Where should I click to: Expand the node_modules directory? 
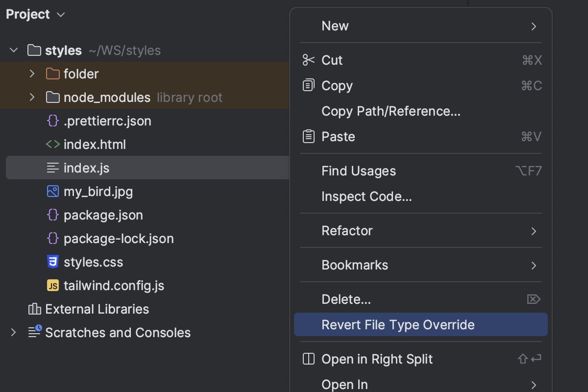tap(31, 97)
